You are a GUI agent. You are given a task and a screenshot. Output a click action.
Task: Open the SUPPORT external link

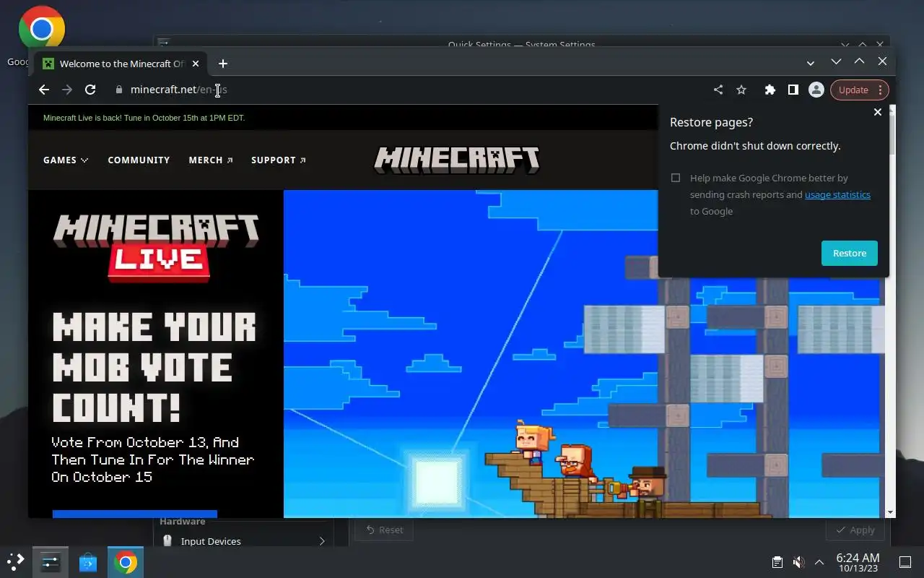[279, 160]
